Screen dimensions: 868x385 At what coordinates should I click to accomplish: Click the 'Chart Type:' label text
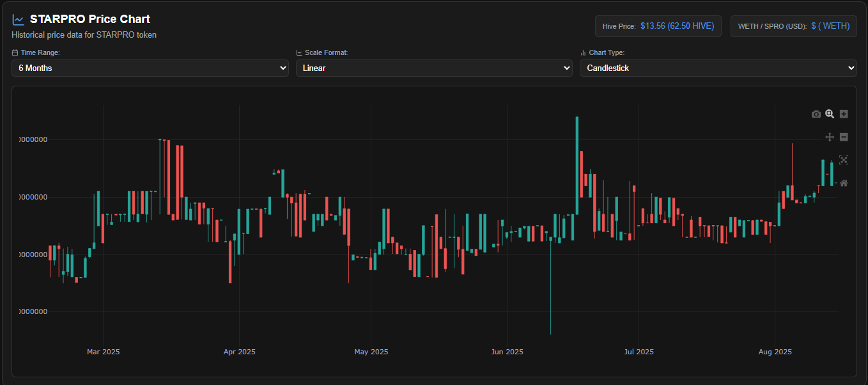tap(607, 52)
